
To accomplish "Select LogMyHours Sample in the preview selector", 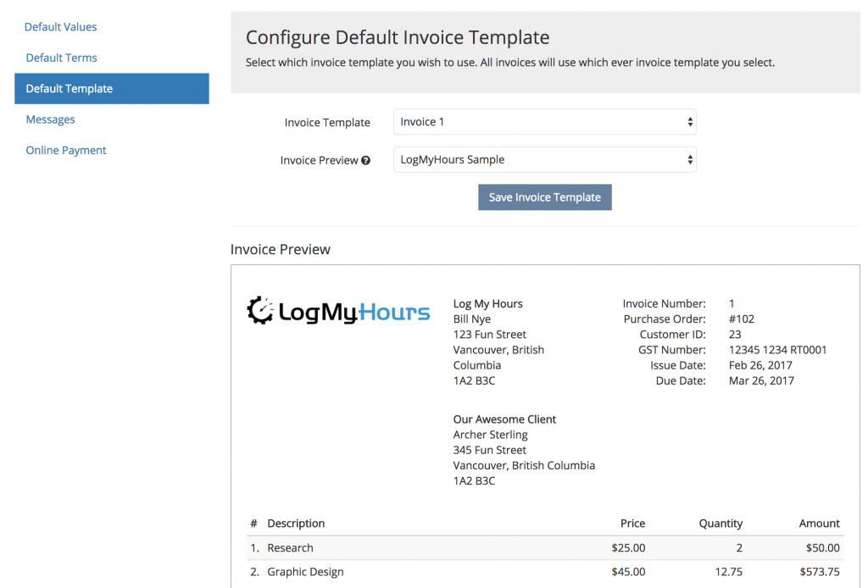I will [544, 159].
